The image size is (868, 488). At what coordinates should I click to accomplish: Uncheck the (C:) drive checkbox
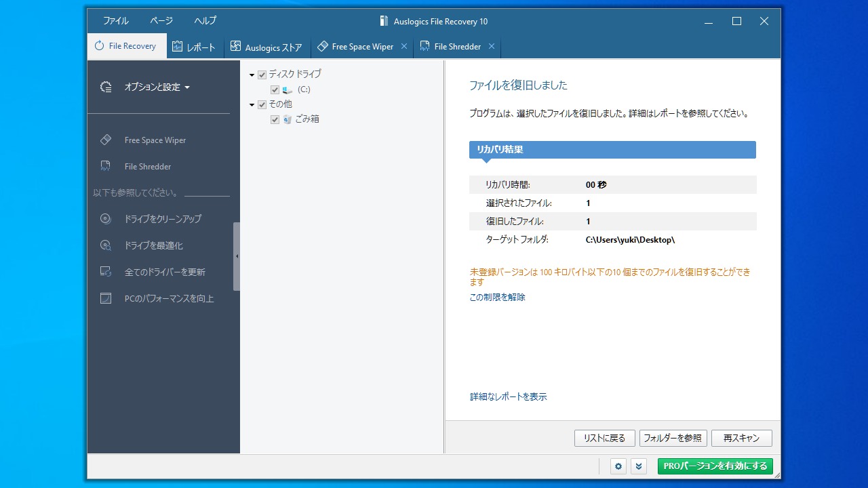point(275,89)
